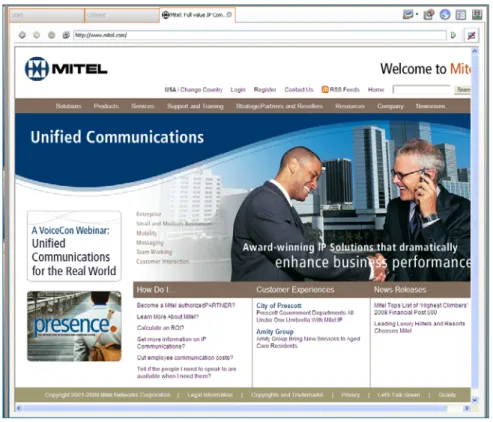Open the Amity Group customer story

point(275,332)
